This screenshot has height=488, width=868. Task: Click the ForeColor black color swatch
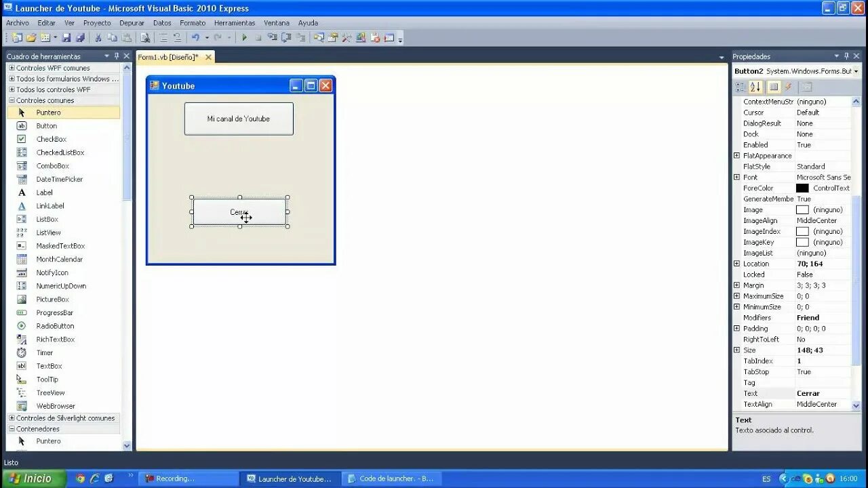click(x=802, y=188)
